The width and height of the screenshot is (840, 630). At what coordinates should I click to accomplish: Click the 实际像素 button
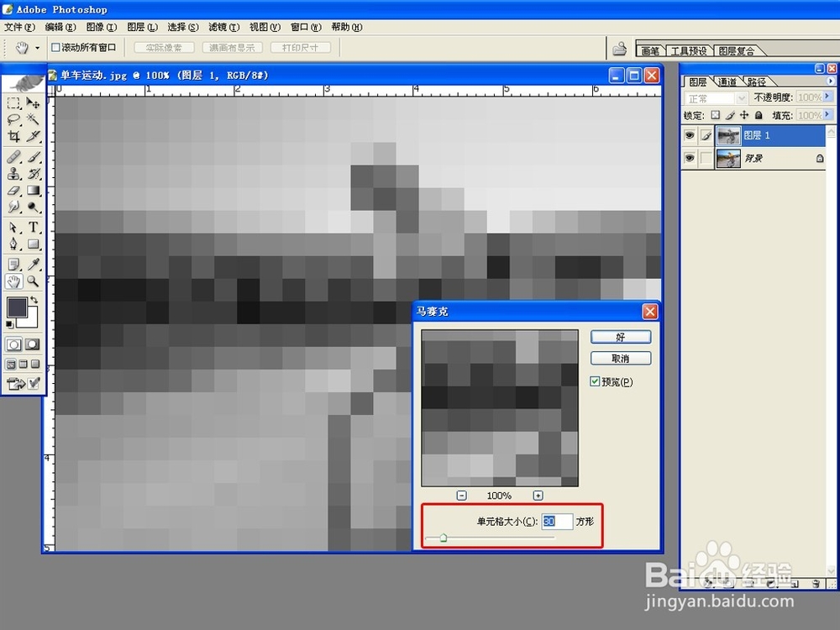point(164,48)
